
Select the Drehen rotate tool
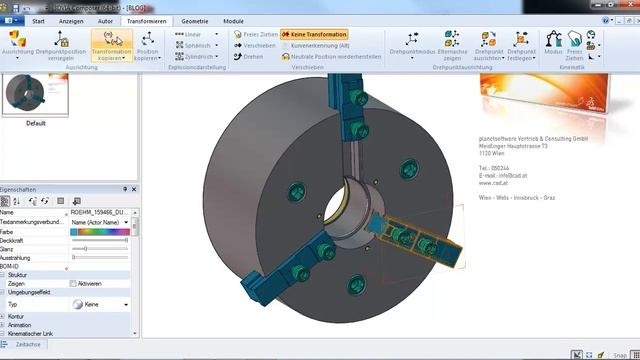point(248,56)
